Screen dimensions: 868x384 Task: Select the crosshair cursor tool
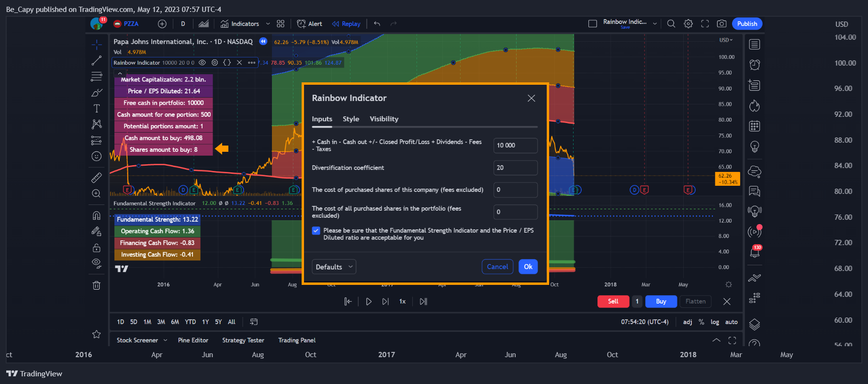(x=97, y=45)
